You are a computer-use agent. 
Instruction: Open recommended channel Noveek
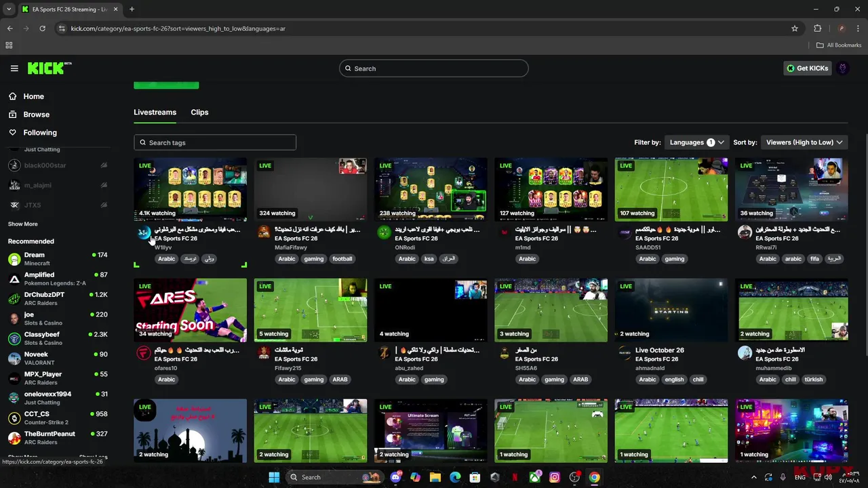[x=58, y=358]
